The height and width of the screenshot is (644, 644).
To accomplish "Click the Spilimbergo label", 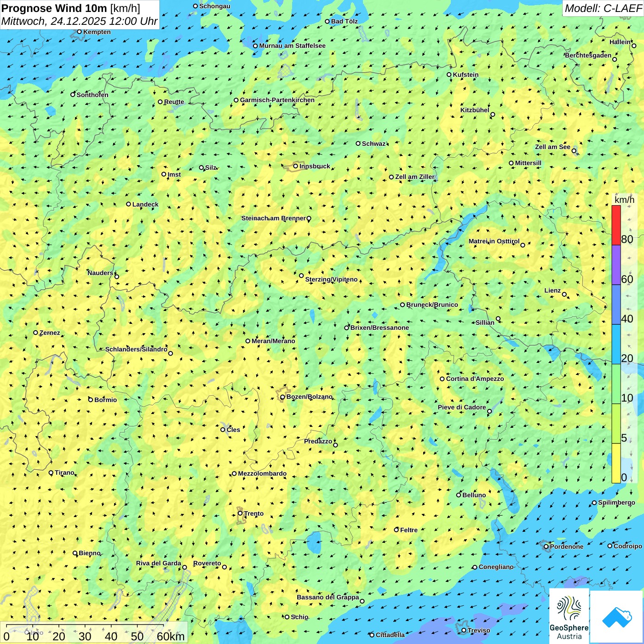I will pyautogui.click(x=616, y=502).
